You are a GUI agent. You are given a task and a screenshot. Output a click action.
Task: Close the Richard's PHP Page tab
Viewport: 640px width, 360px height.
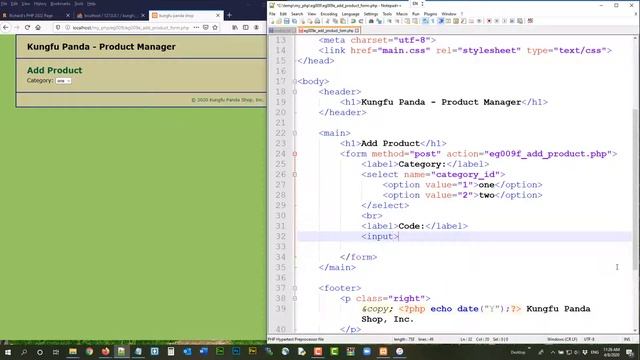click(x=68, y=16)
